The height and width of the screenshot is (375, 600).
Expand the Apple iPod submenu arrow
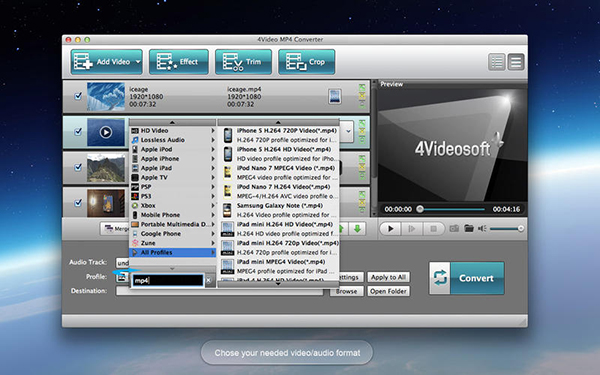(213, 149)
